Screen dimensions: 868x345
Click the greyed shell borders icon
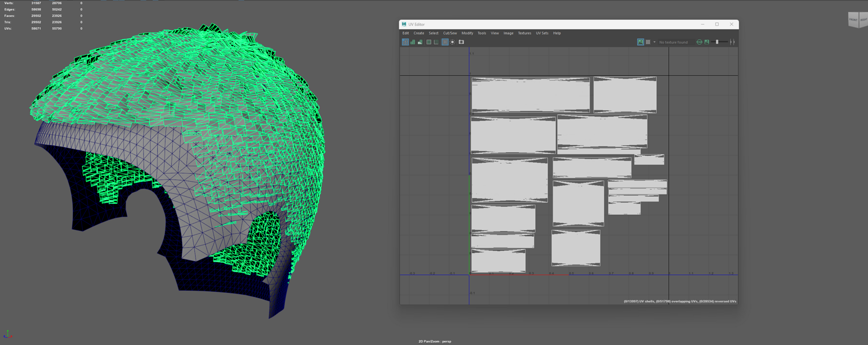(x=436, y=42)
